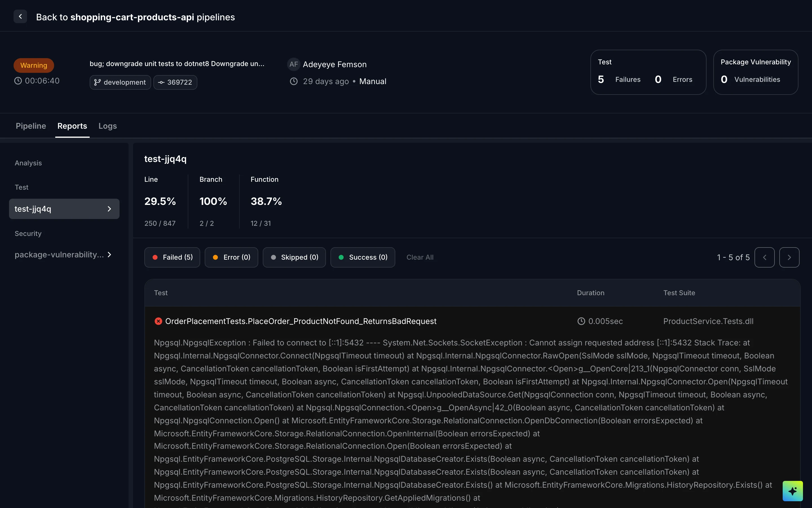Click the Branch coverage 100% value

click(x=213, y=201)
